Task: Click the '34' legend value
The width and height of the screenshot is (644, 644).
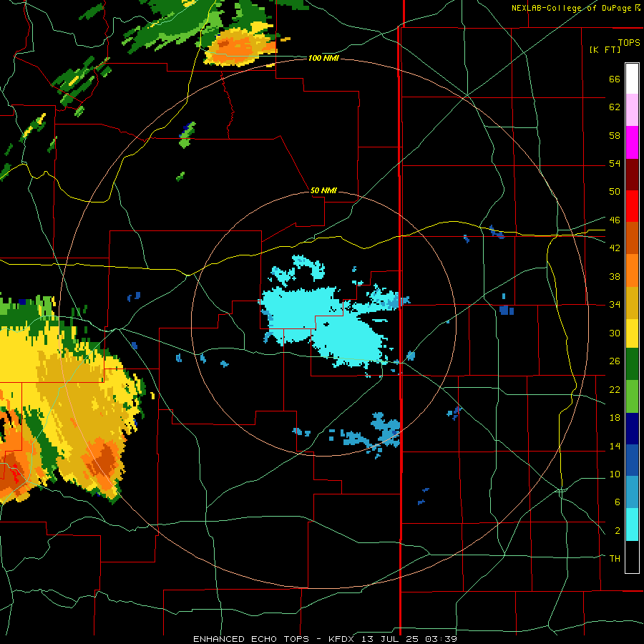Action: (615, 305)
